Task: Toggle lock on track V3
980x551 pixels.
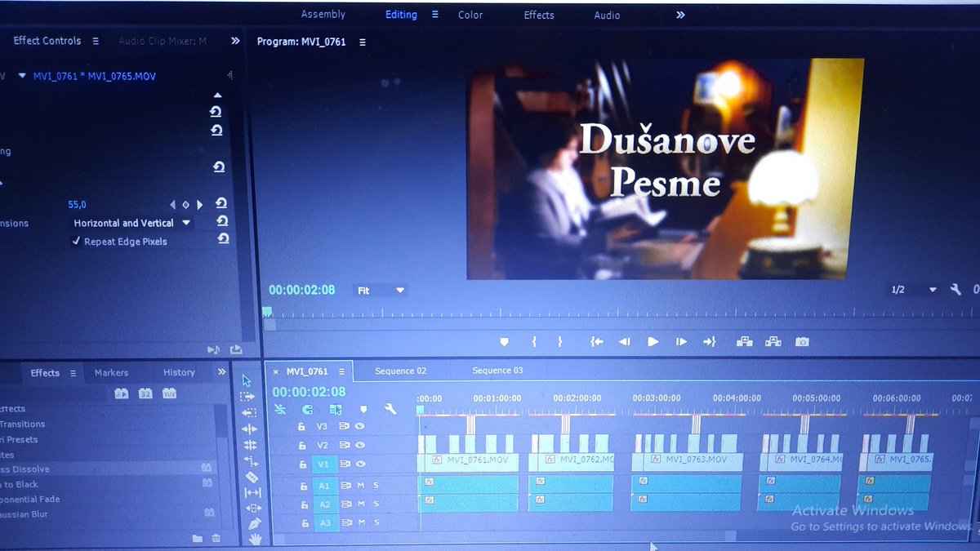Action: (301, 426)
